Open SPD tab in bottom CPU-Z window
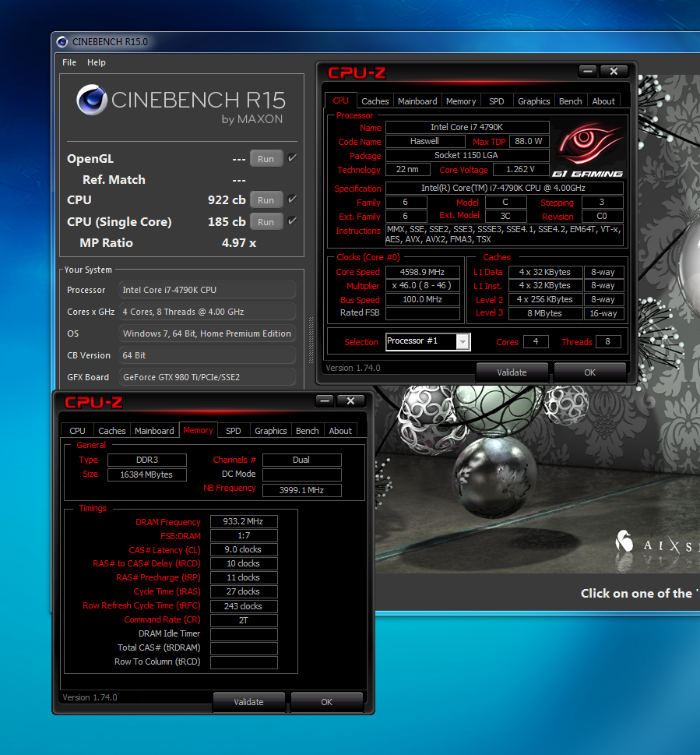 click(234, 430)
